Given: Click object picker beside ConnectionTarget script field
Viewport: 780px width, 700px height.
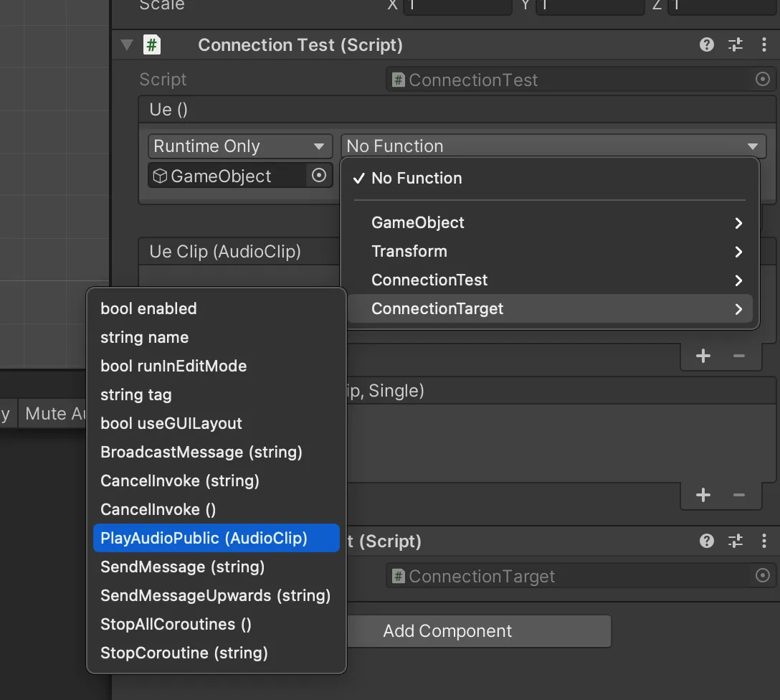Looking at the screenshot, I should click(763, 576).
